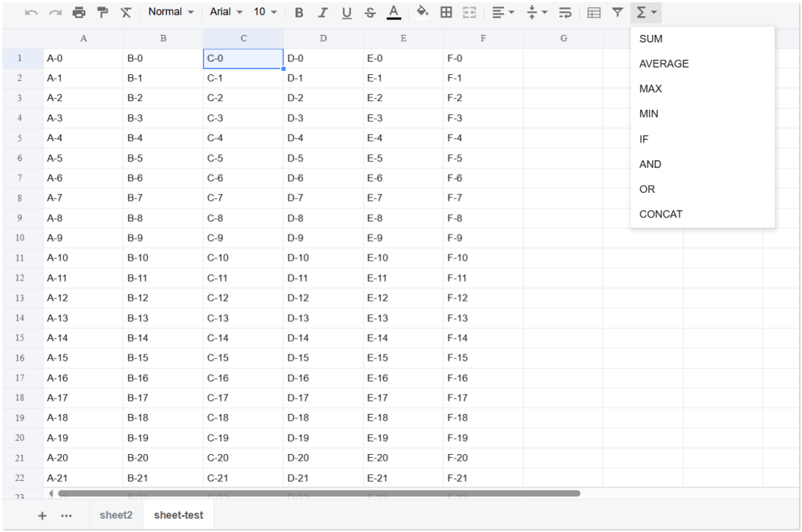Screen dimensions: 802x532
Task: Click the filter funnel icon
Action: (617, 13)
